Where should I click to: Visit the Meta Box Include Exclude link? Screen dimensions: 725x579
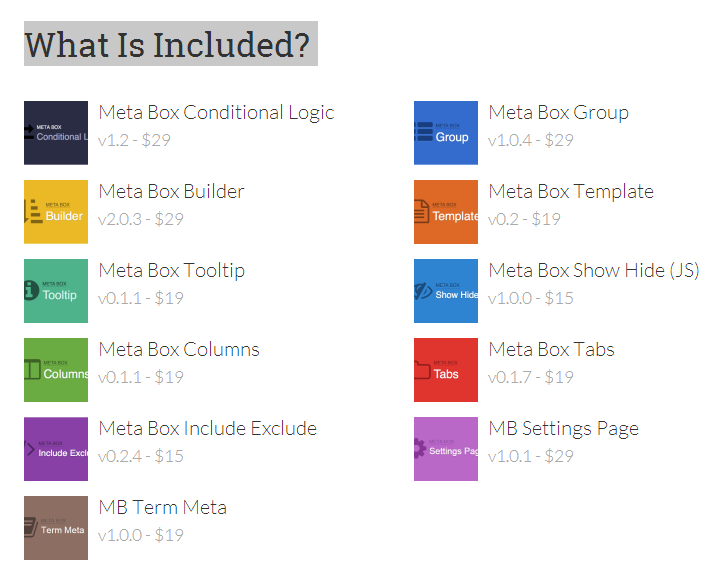[x=208, y=429]
